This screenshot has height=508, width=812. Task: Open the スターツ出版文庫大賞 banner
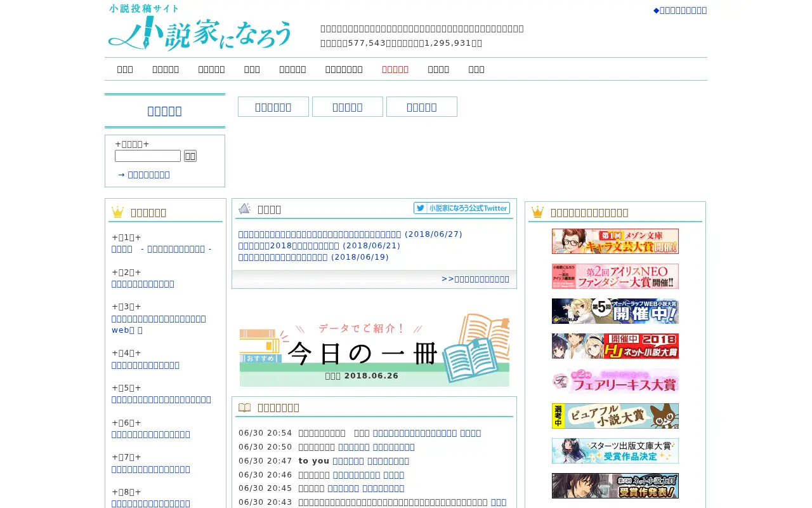[x=615, y=451]
